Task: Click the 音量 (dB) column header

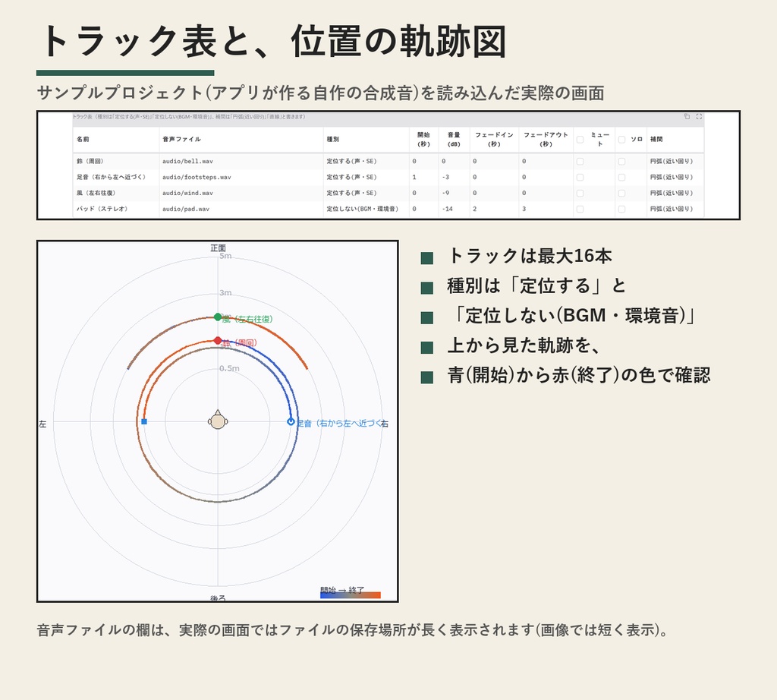Action: [x=454, y=139]
